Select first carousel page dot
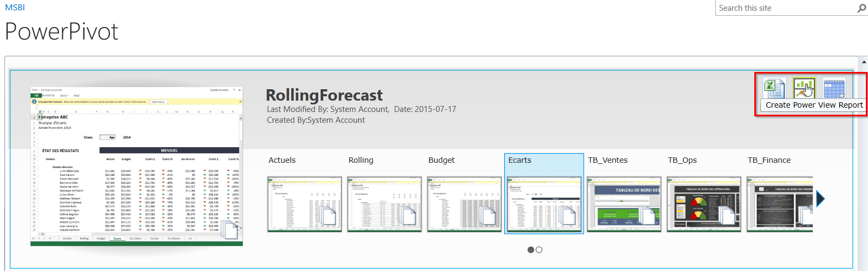The image size is (868, 271). click(531, 250)
